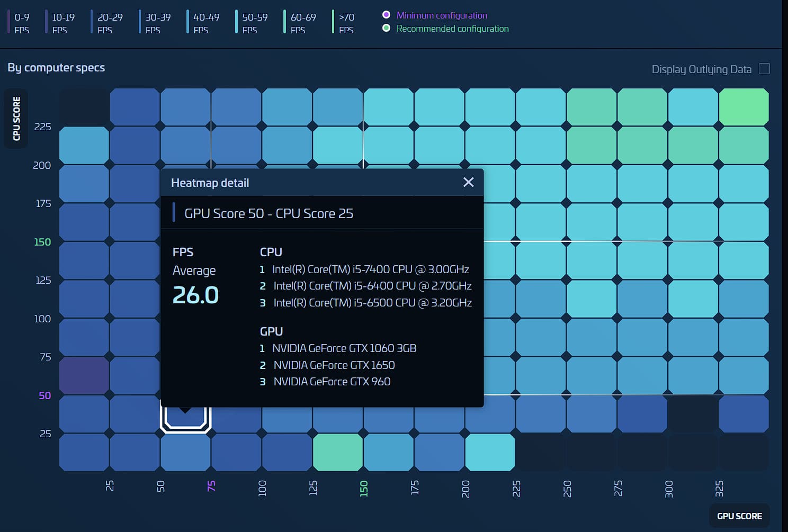Click the 50-59 FPS legend entry
This screenshot has height=532, width=788.
click(253, 23)
